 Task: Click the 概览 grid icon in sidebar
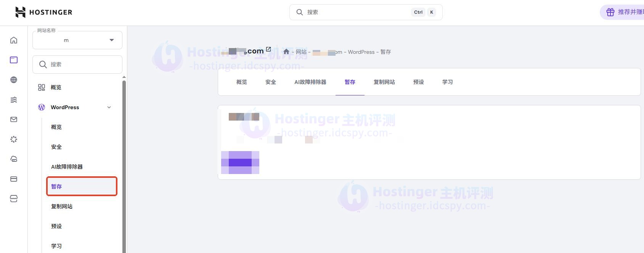[42, 87]
